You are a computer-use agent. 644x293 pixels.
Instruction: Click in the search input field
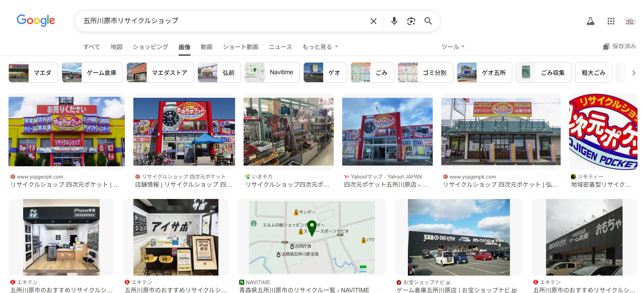(x=225, y=21)
